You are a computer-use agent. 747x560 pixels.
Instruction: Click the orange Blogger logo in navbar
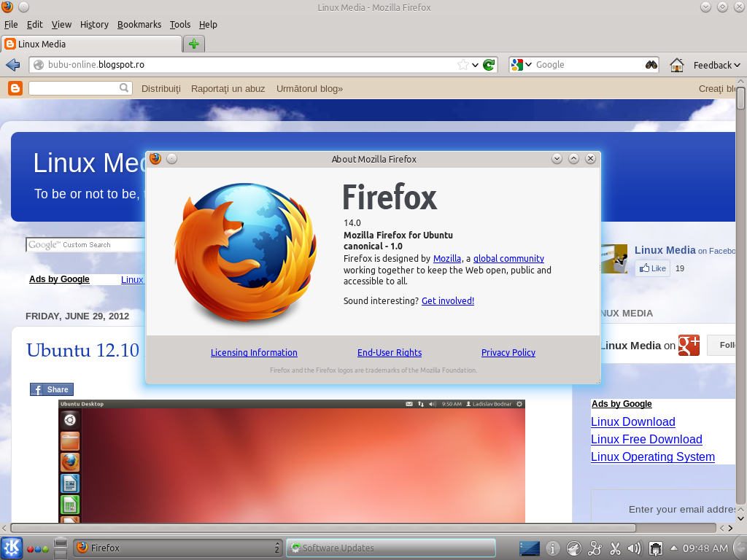pyautogui.click(x=15, y=88)
